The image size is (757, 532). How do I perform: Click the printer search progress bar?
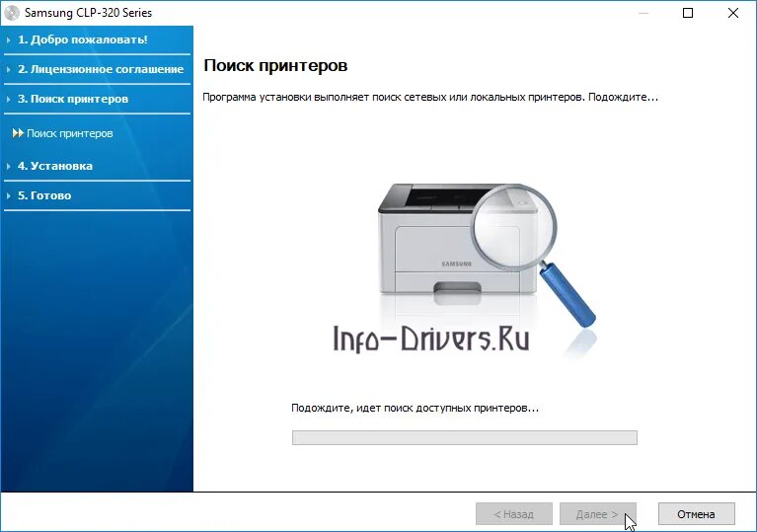(x=465, y=437)
